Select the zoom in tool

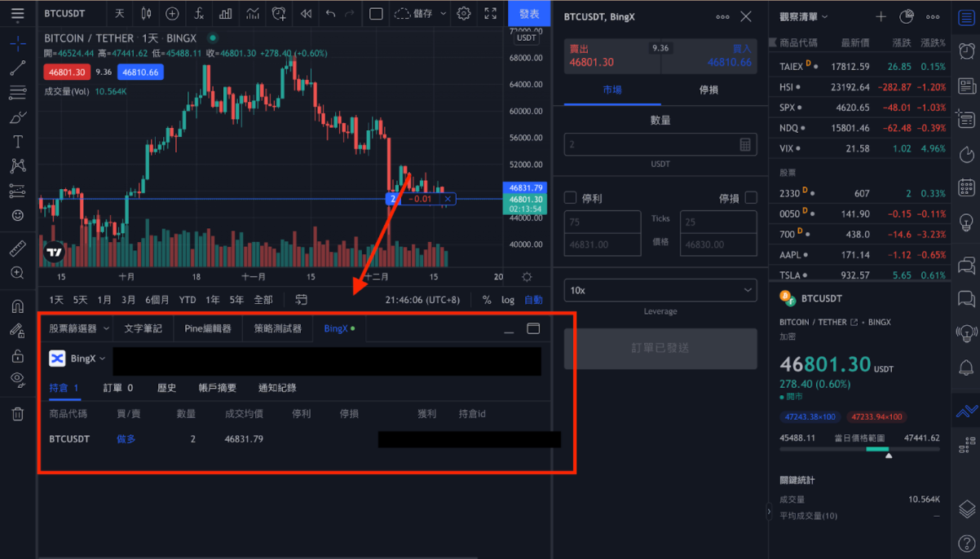(x=17, y=273)
